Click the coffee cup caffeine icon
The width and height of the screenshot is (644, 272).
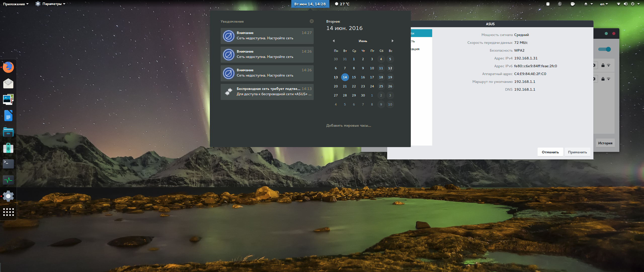(573, 4)
